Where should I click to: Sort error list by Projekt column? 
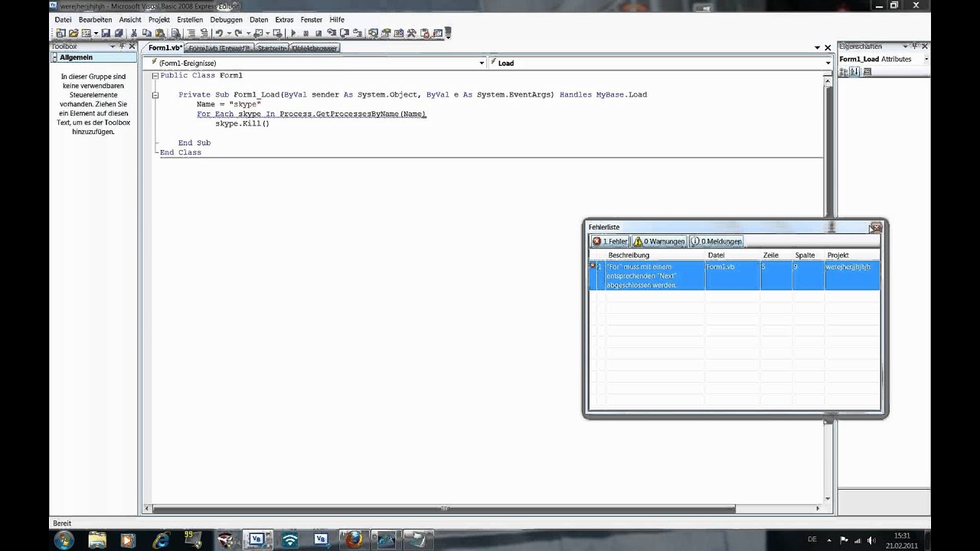pyautogui.click(x=852, y=255)
